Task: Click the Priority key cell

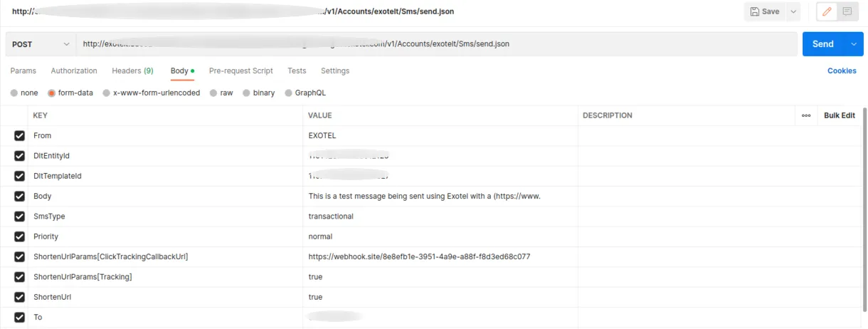Action: click(166, 236)
